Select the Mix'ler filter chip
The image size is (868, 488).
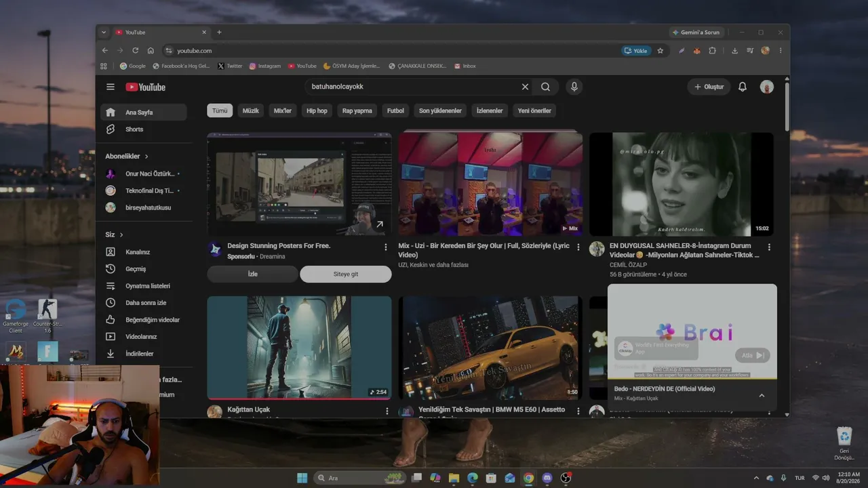283,110
